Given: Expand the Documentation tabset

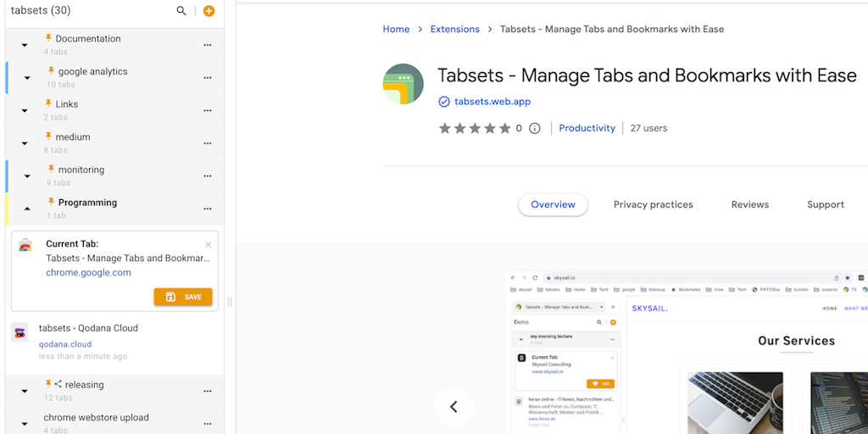Looking at the screenshot, I should [x=25, y=45].
